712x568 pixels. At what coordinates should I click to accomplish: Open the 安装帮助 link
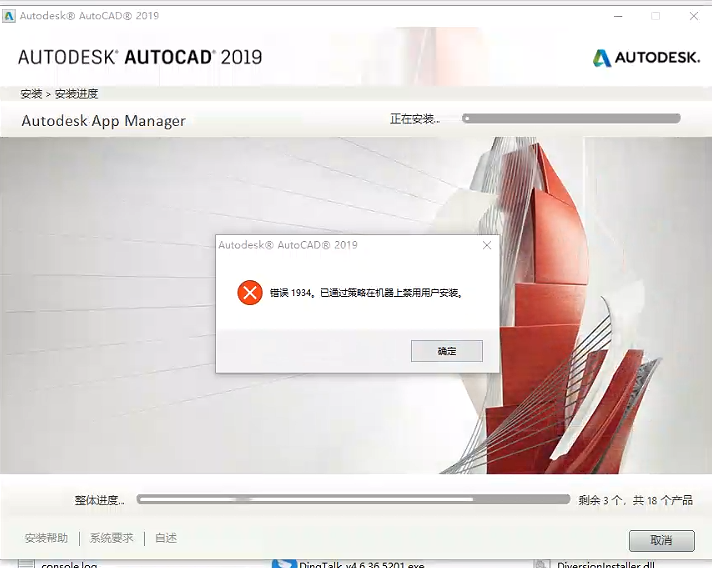tap(46, 538)
